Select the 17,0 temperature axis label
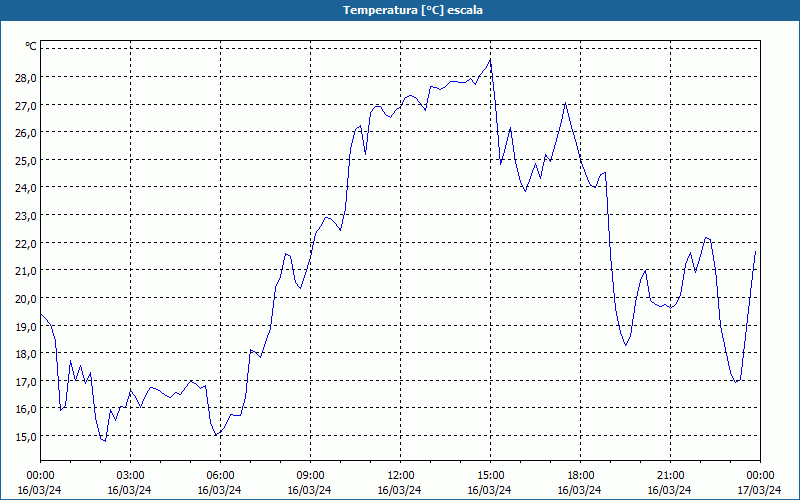This screenshot has height=500, width=800. [25, 381]
